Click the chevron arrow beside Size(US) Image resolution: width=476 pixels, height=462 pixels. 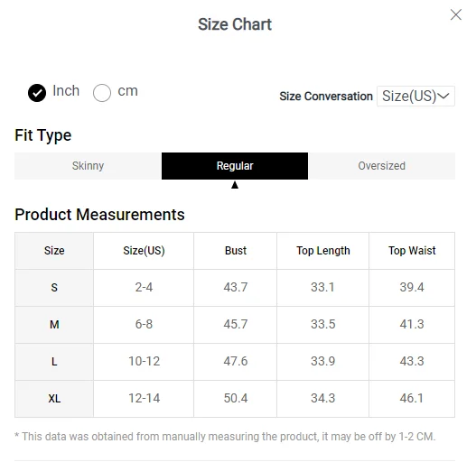(443, 97)
